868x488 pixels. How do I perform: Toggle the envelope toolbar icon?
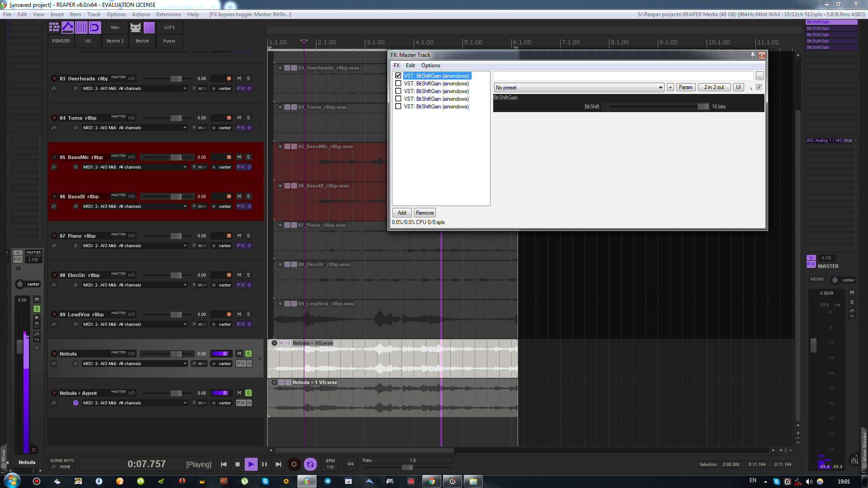(68, 28)
